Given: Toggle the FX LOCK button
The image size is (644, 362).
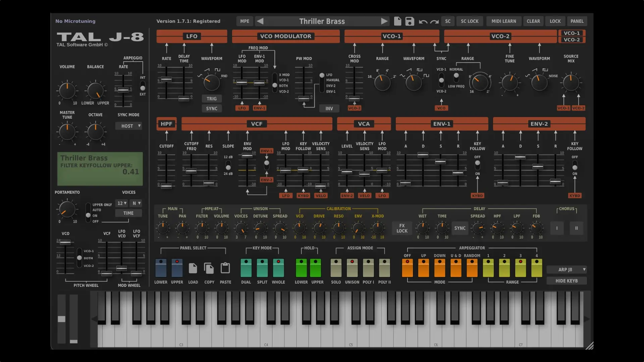Looking at the screenshot, I should 402,228.
